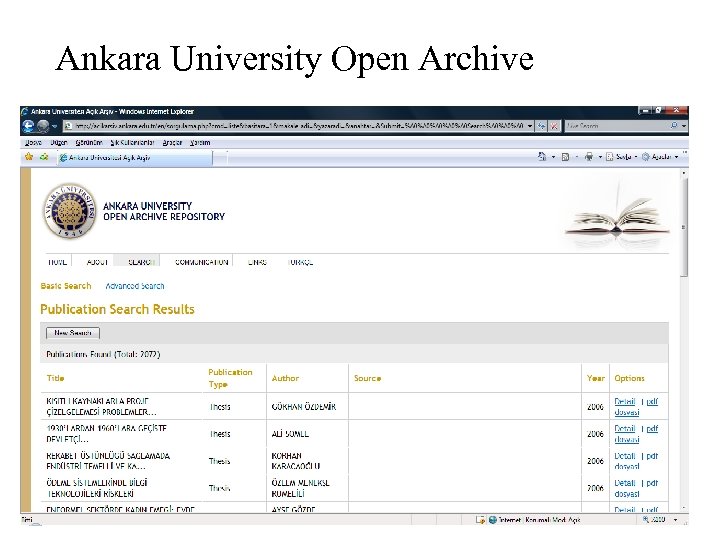This screenshot has width=720, height=540.
Task: Open Detail for the GÖKHAN ÖZDEMİR thesis
Action: click(624, 401)
